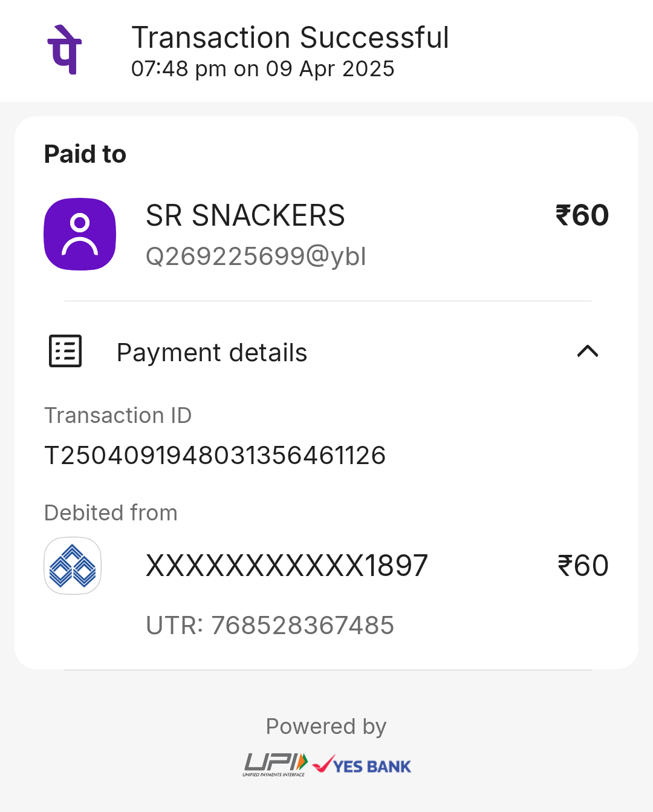Tap the Paid to heading

85,154
